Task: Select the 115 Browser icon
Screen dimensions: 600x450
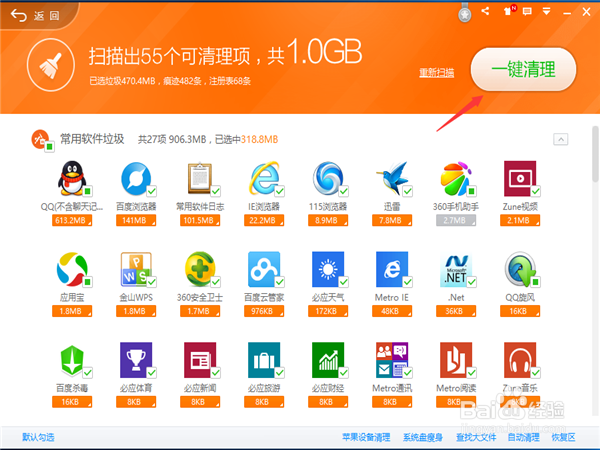Action: [x=328, y=178]
